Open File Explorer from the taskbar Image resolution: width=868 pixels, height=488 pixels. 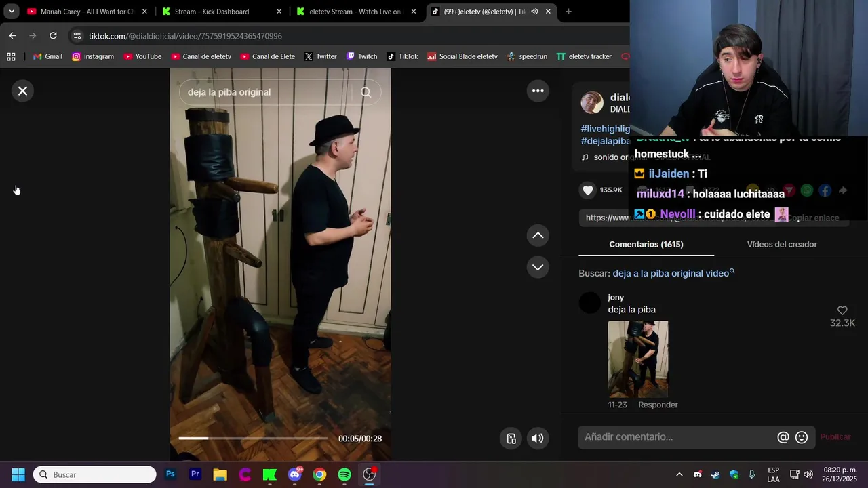[x=220, y=474]
